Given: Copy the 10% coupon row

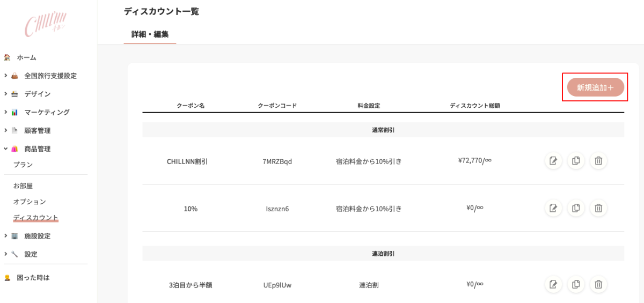Looking at the screenshot, I should coord(576,208).
